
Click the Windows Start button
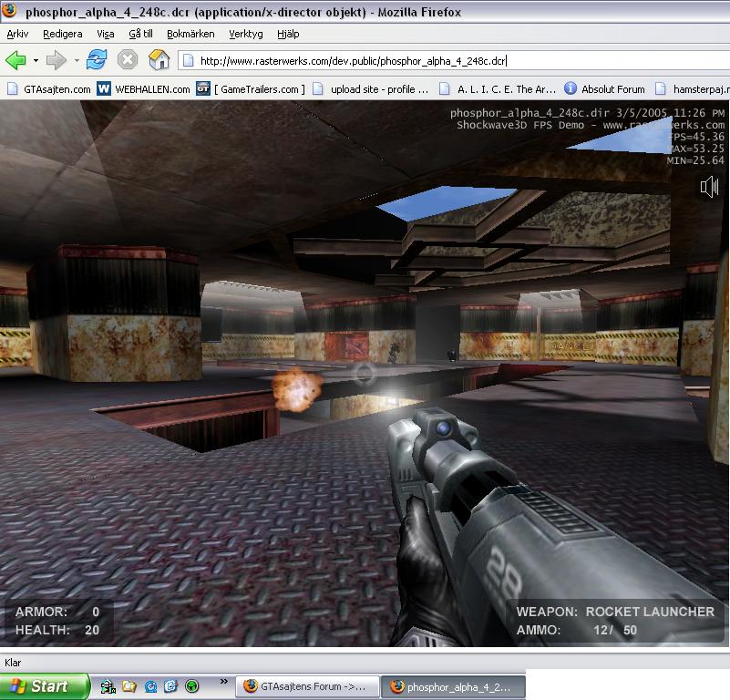[45, 686]
